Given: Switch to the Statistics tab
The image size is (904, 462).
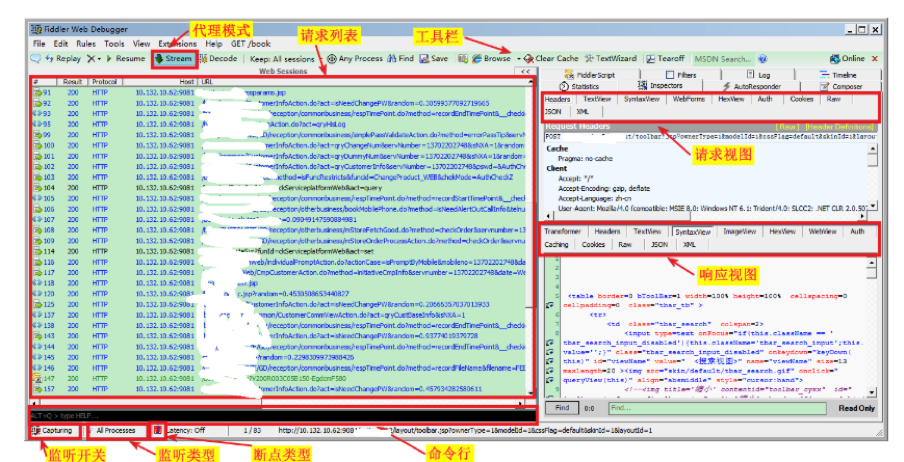Looking at the screenshot, I should coord(578,86).
